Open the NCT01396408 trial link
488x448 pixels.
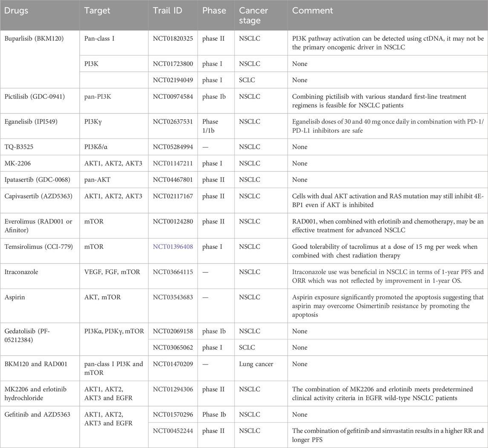173,247
